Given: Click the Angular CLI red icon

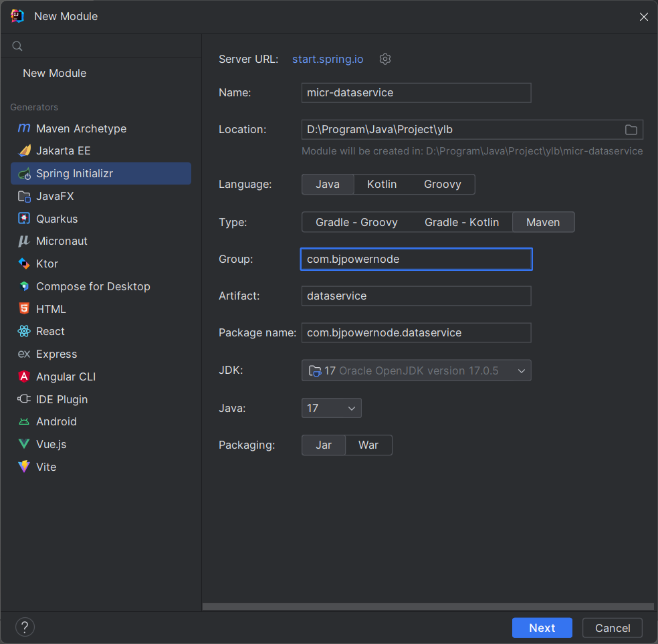Looking at the screenshot, I should pos(24,377).
